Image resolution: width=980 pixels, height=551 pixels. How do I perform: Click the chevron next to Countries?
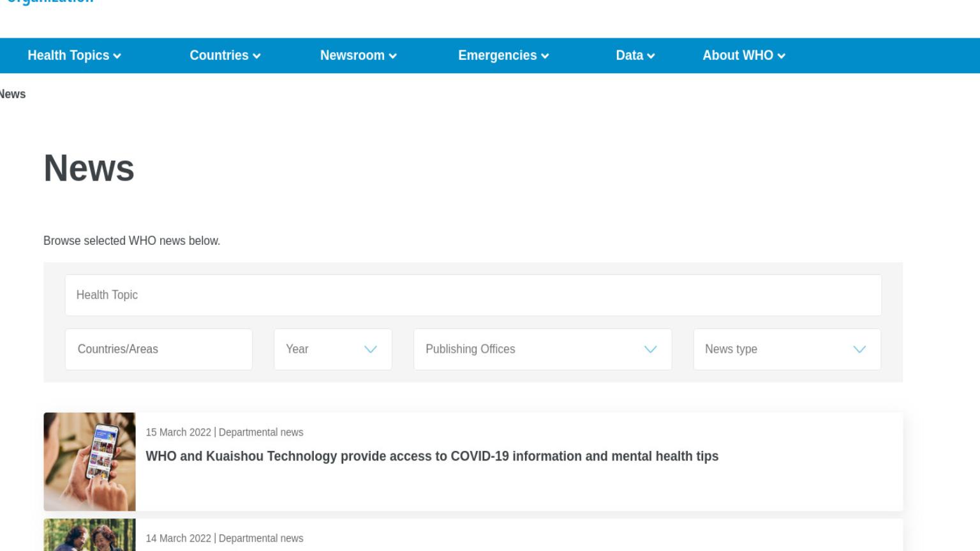point(256,56)
